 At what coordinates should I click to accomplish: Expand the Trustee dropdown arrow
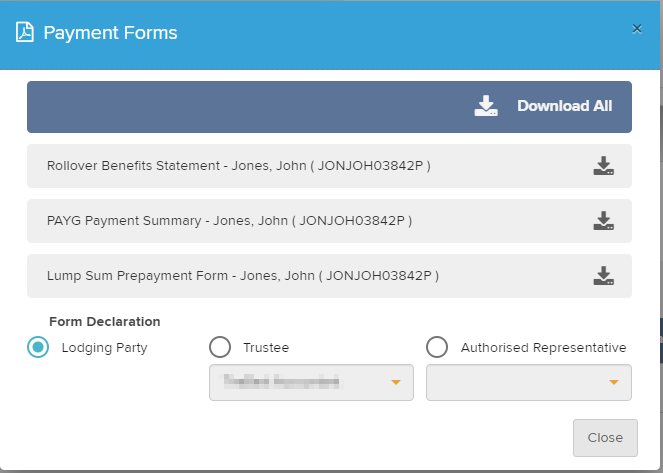pos(396,383)
